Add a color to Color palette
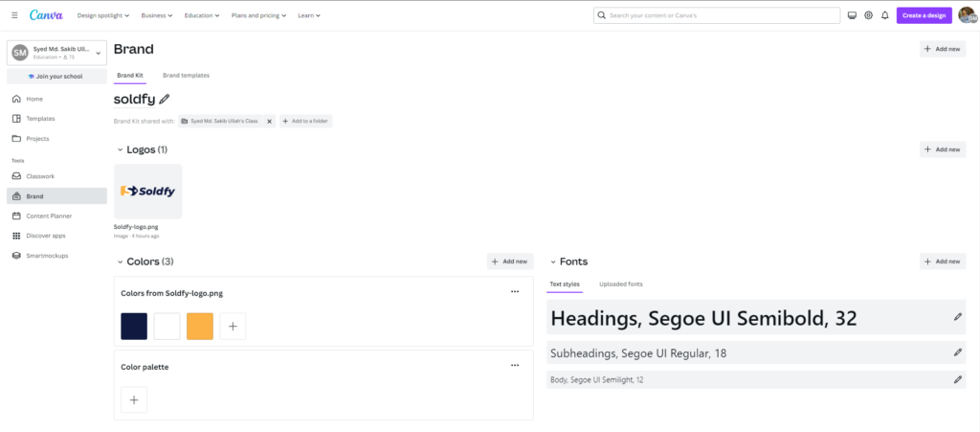Viewport: 980px width, 432px height. point(134,400)
